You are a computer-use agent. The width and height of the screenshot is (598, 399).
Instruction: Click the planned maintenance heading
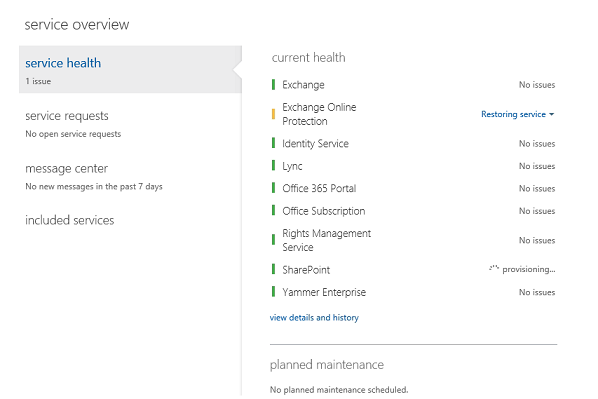pos(327,365)
